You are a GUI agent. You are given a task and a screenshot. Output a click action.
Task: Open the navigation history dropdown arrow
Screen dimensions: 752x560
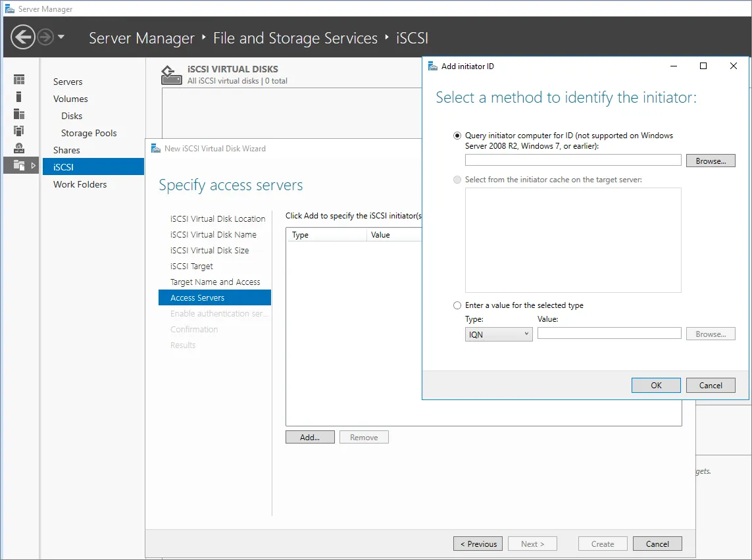click(x=61, y=37)
